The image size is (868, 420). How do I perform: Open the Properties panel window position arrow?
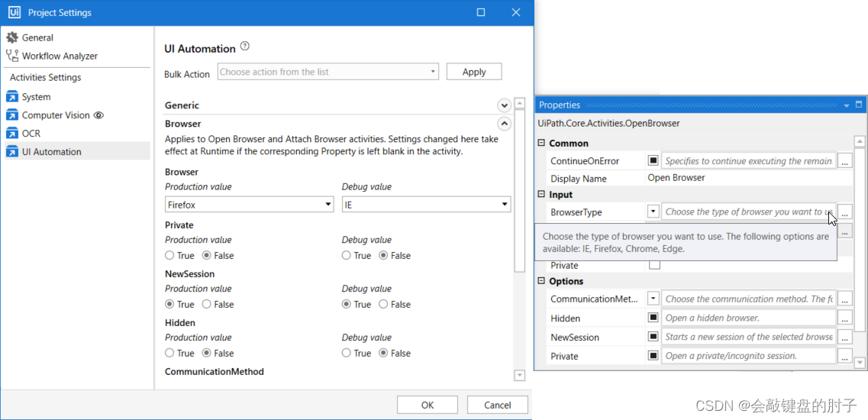coord(847,105)
